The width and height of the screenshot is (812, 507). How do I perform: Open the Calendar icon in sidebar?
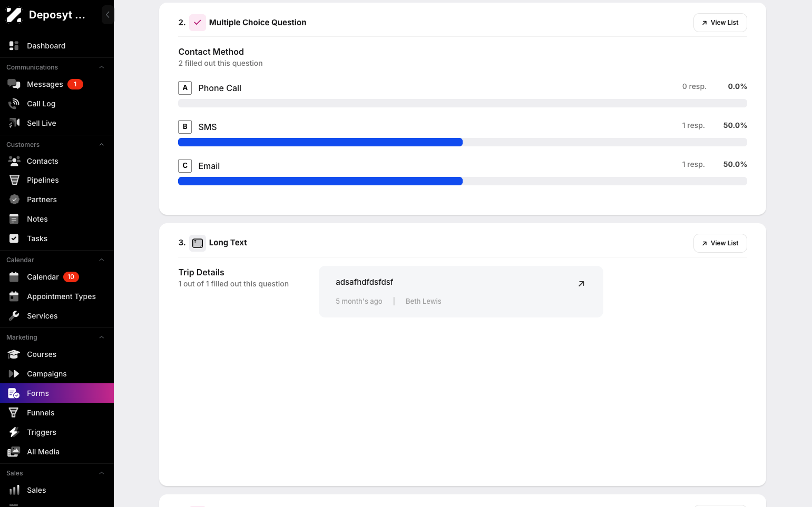coord(14,277)
